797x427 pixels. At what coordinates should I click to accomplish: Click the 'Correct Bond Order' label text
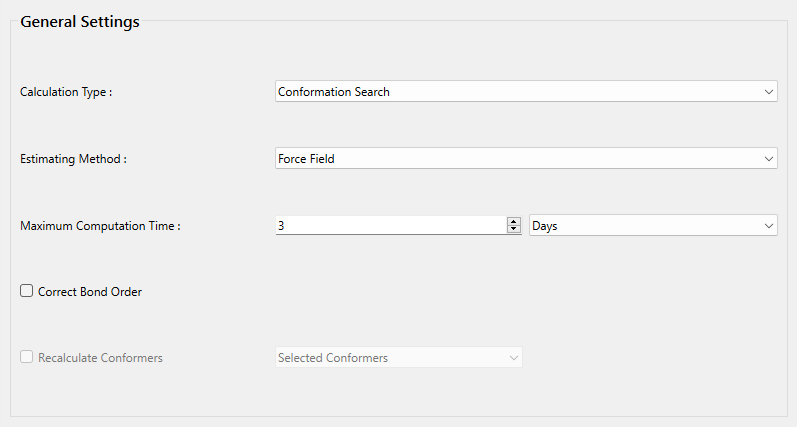[90, 292]
